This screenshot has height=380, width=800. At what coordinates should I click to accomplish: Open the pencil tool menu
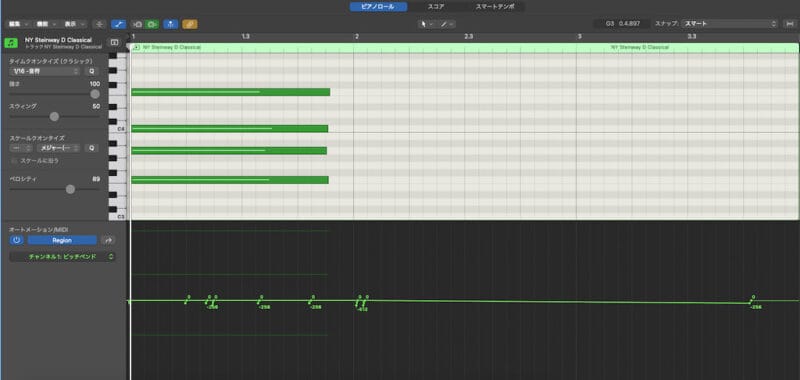(446, 24)
